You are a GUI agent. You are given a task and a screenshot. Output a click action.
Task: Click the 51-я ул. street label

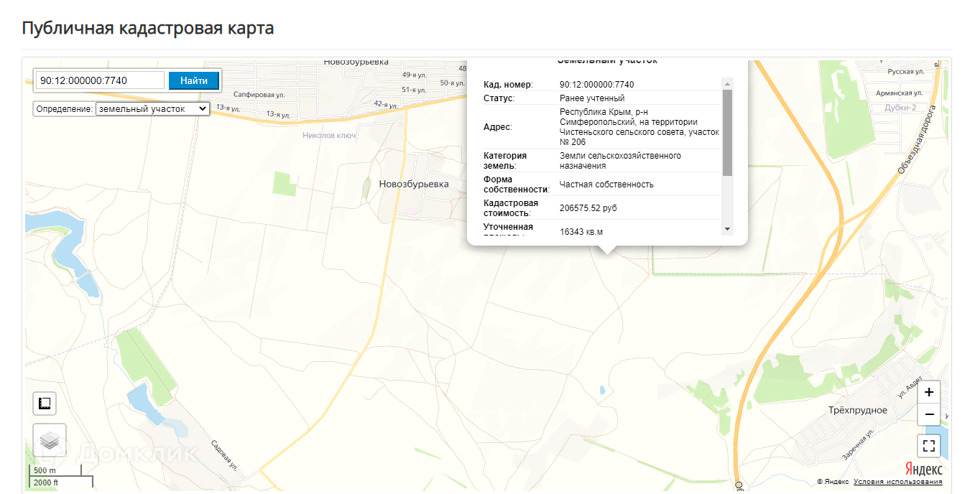click(x=415, y=90)
